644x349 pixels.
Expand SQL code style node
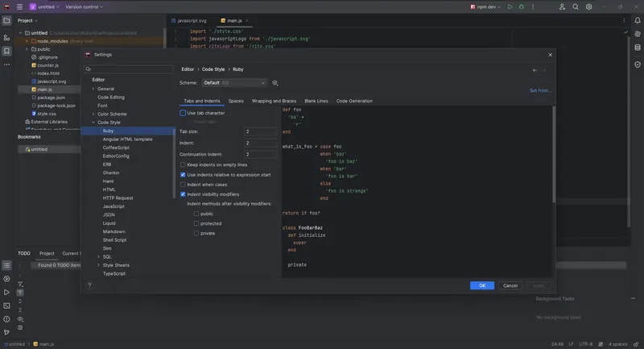pos(98,257)
